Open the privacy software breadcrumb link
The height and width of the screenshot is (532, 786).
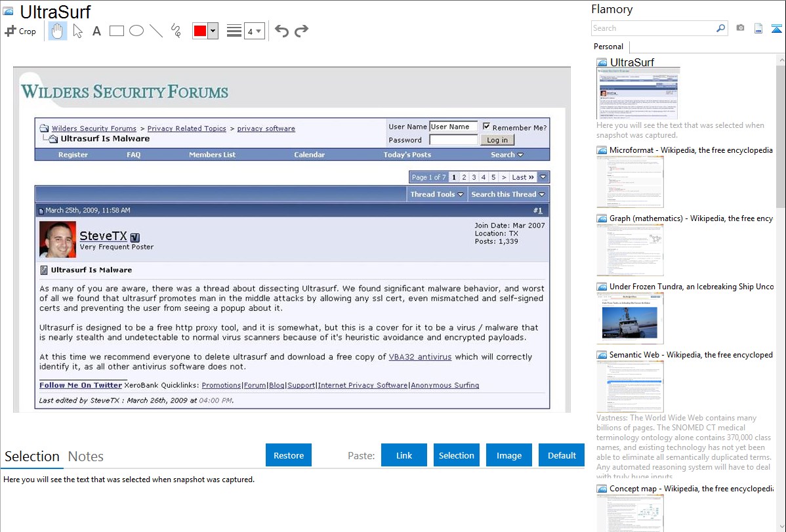266,129
